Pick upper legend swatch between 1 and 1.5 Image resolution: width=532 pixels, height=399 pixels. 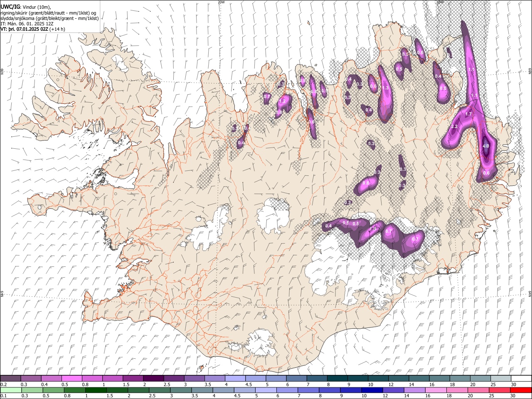[x=113, y=379]
